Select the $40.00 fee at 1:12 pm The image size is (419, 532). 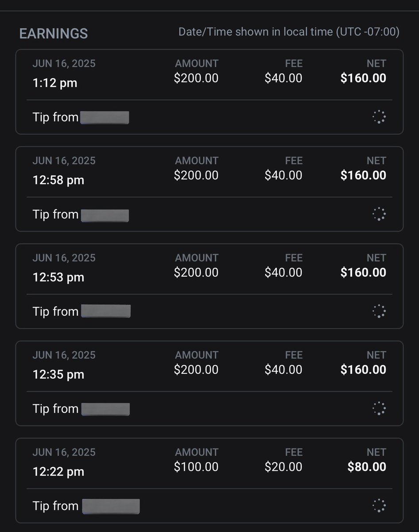click(x=283, y=78)
